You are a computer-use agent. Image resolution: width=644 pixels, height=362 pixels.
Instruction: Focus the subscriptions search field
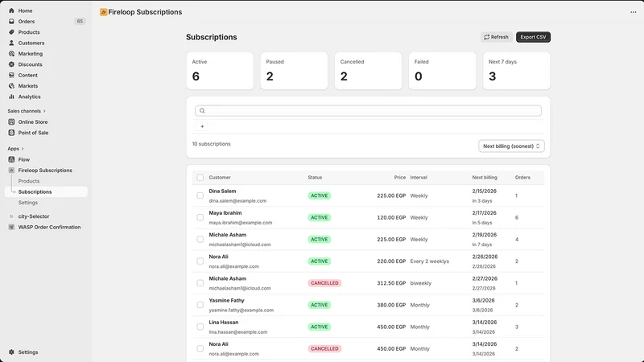[368, 111]
